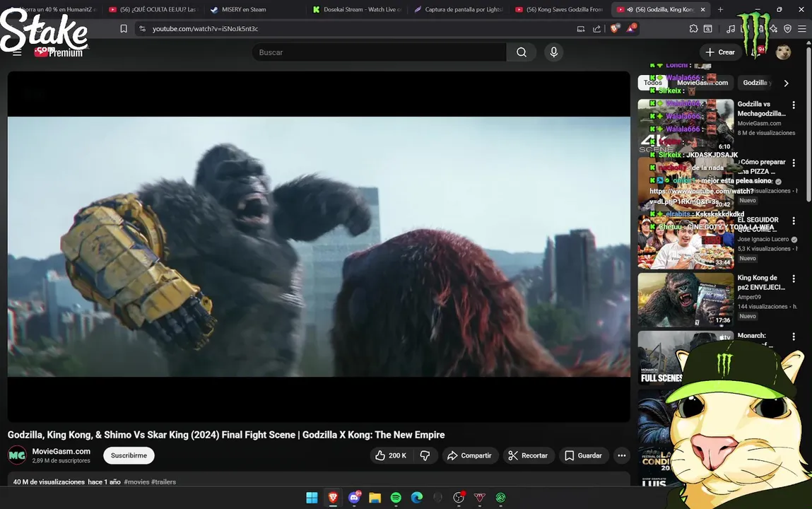Close the active Godzilla, King Kong tab
Viewport: 812px width, 509px height.
pos(702,9)
